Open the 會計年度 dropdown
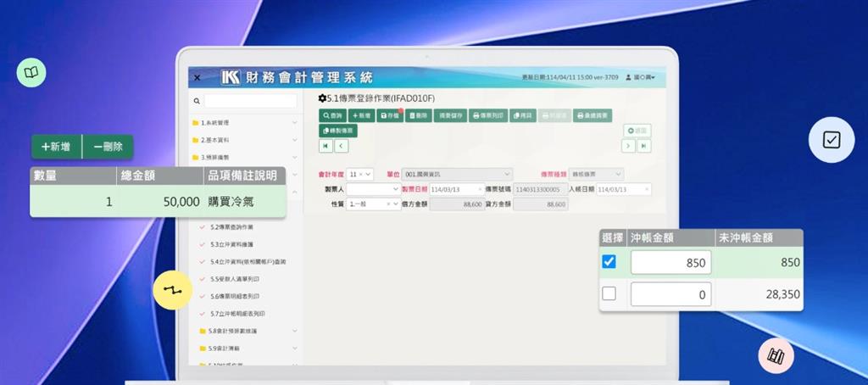The height and width of the screenshot is (385, 868). pos(359,174)
